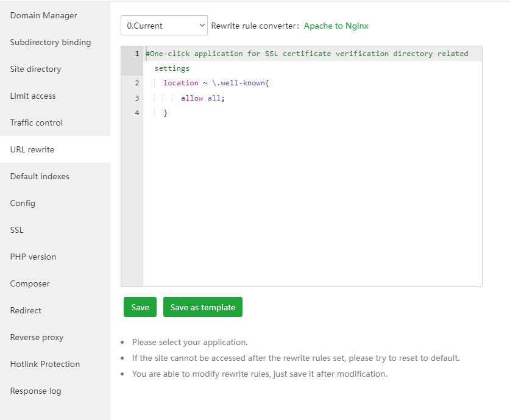This screenshot has width=510, height=420.
Task: Select the Composer tab
Action: click(x=30, y=283)
